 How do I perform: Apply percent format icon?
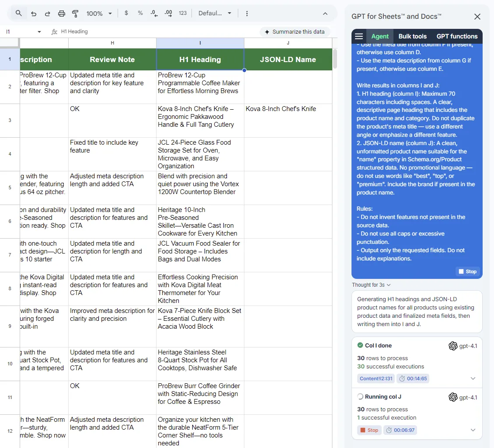[x=140, y=14]
